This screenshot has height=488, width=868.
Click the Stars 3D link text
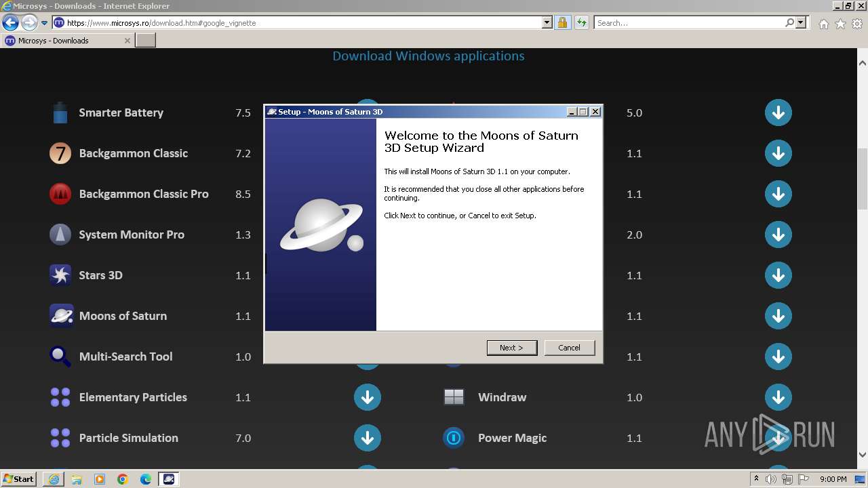pyautogui.click(x=100, y=275)
